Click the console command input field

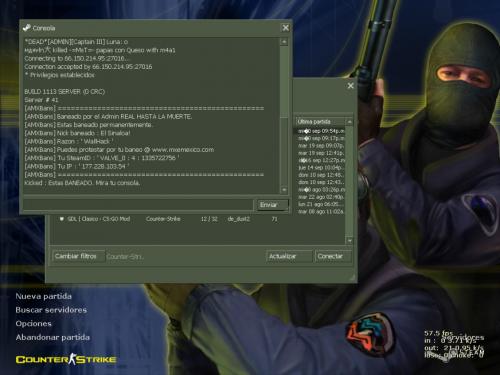click(138, 205)
